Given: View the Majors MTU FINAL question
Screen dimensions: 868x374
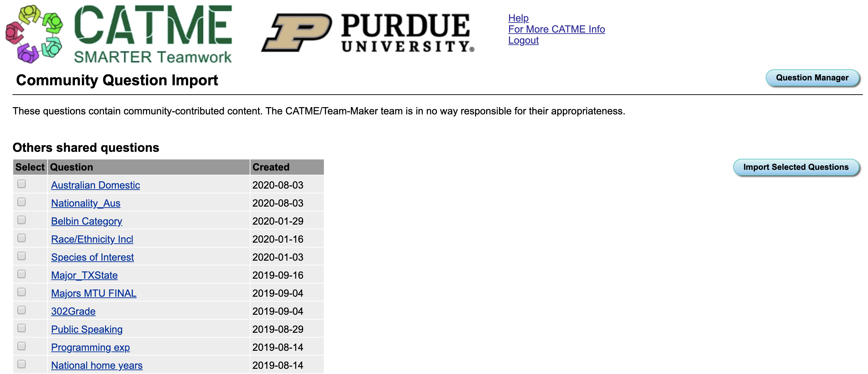Looking at the screenshot, I should (x=94, y=293).
